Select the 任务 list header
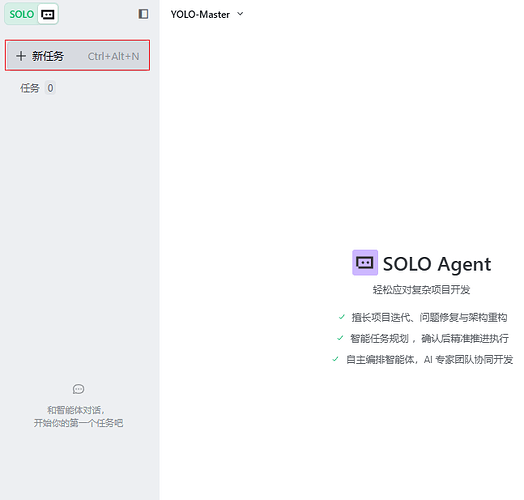This screenshot has height=500, width=524. [30, 88]
